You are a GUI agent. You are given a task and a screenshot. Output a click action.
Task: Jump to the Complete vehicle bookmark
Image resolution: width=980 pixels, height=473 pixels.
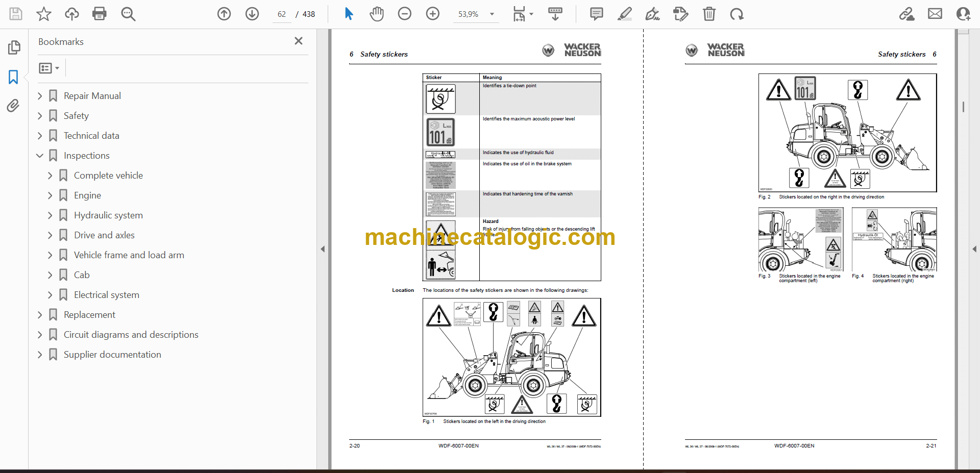pos(108,176)
